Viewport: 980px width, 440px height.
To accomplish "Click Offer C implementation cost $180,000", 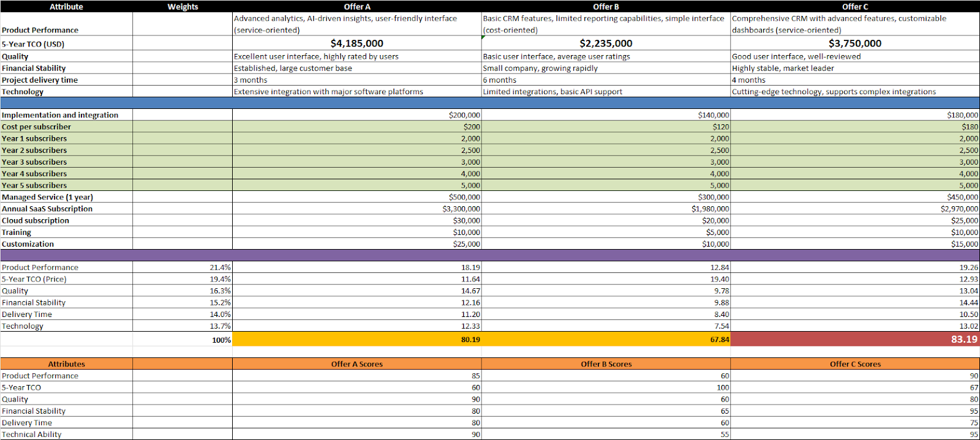I will tap(855, 115).
